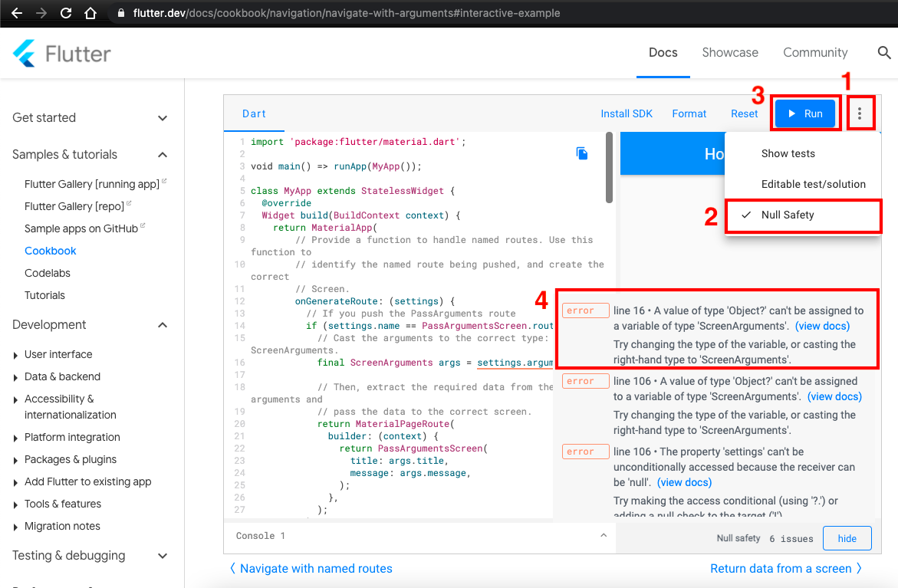Go to Return data from a screen
The width and height of the screenshot is (898, 588).
point(786,569)
